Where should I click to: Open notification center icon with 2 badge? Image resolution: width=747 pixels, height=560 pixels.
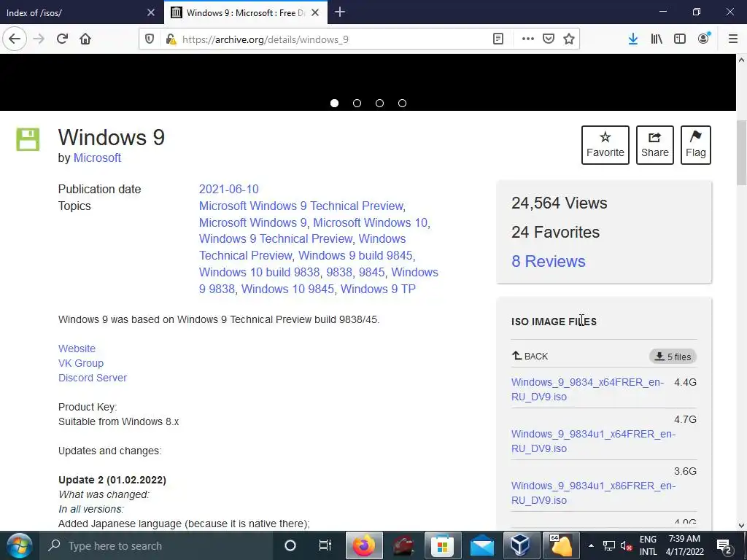(x=724, y=546)
